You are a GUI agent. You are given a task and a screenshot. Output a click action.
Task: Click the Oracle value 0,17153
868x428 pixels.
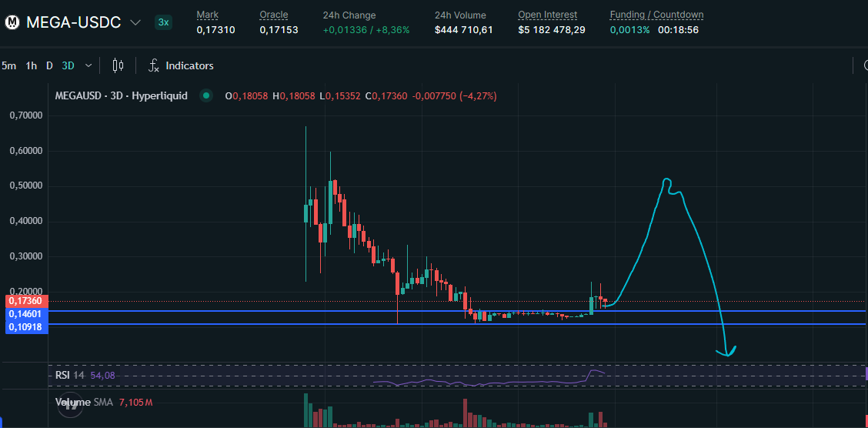279,30
